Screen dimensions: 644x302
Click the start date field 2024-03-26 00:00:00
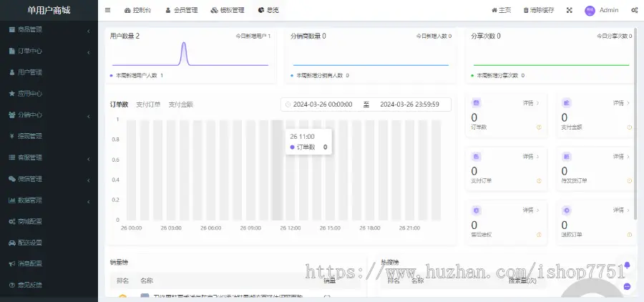pos(323,104)
